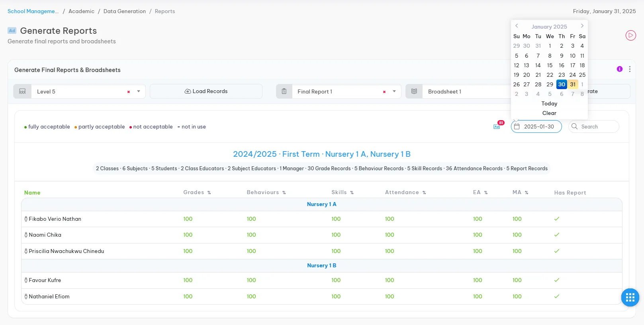Image resolution: width=644 pixels, height=325 pixels.
Task: Click Today in the calendar popup
Action: click(x=549, y=103)
